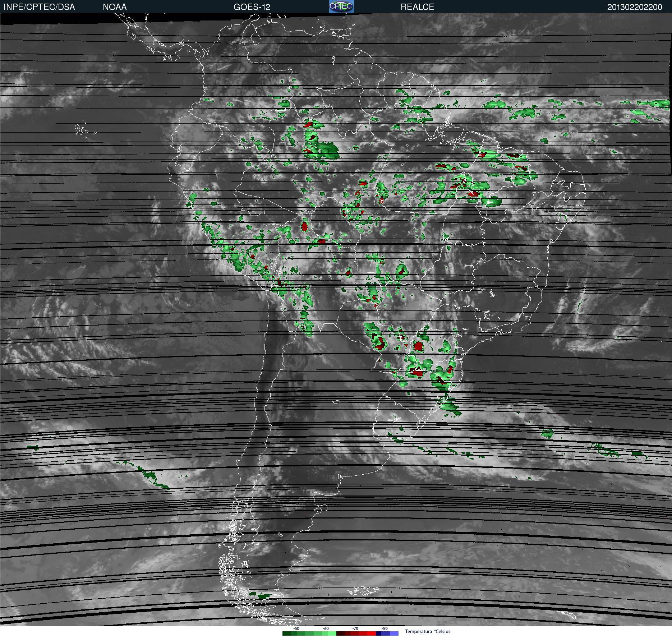Click the -70 legend scale label
The width and height of the screenshot is (672, 636).
coord(355,628)
